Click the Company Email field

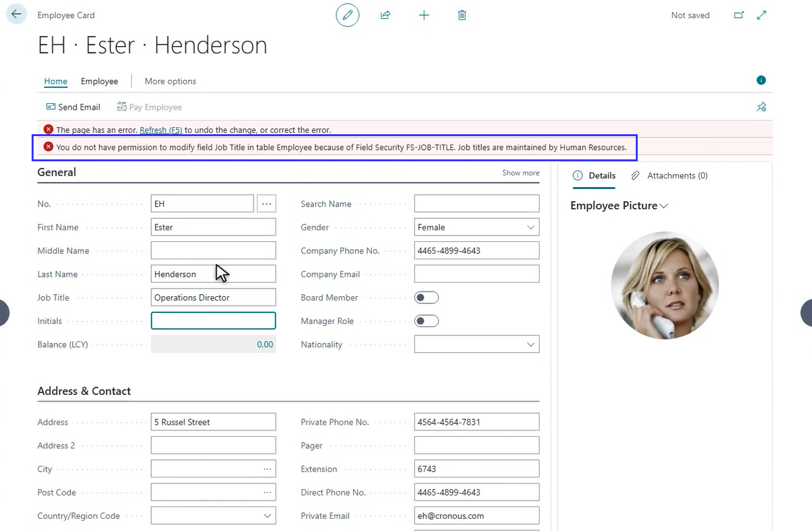coord(476,274)
